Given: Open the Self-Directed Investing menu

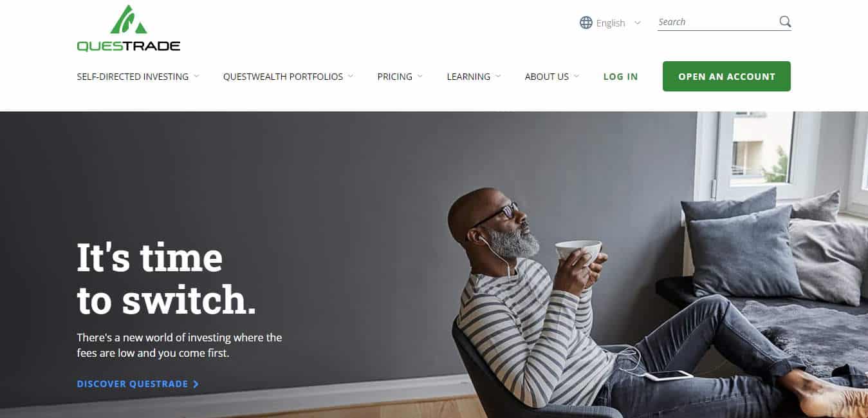Looking at the screenshot, I should [x=133, y=77].
